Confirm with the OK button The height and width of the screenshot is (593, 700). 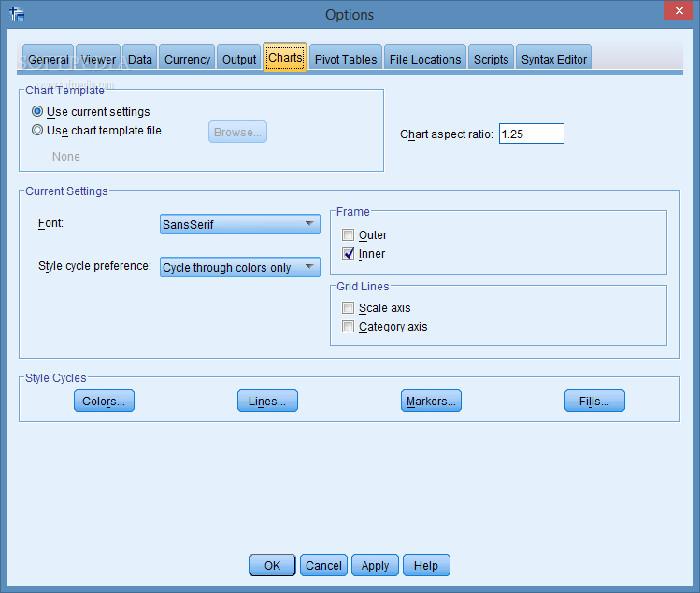tap(272, 565)
